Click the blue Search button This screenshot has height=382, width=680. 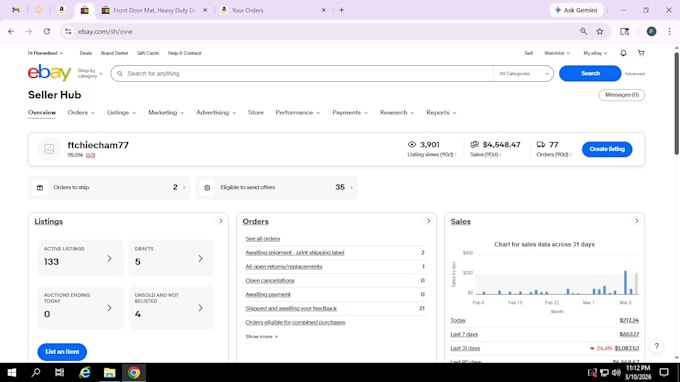pyautogui.click(x=590, y=73)
